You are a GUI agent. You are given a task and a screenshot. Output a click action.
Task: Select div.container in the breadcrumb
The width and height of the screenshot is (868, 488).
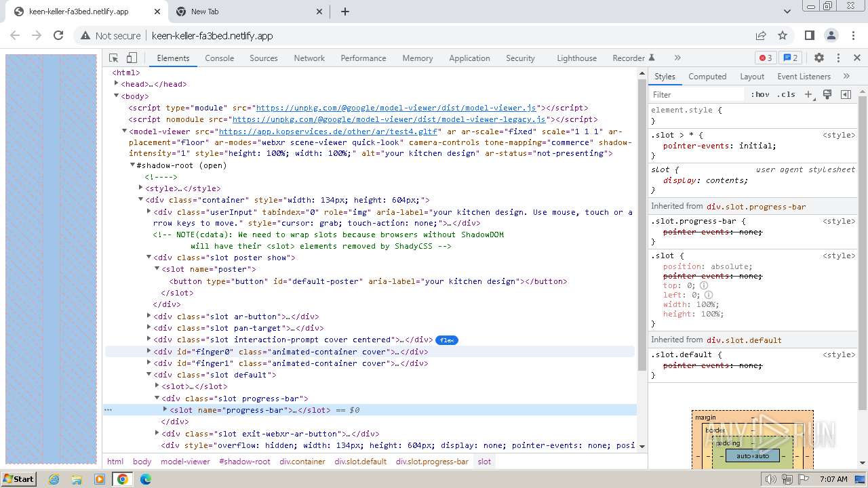(302, 462)
